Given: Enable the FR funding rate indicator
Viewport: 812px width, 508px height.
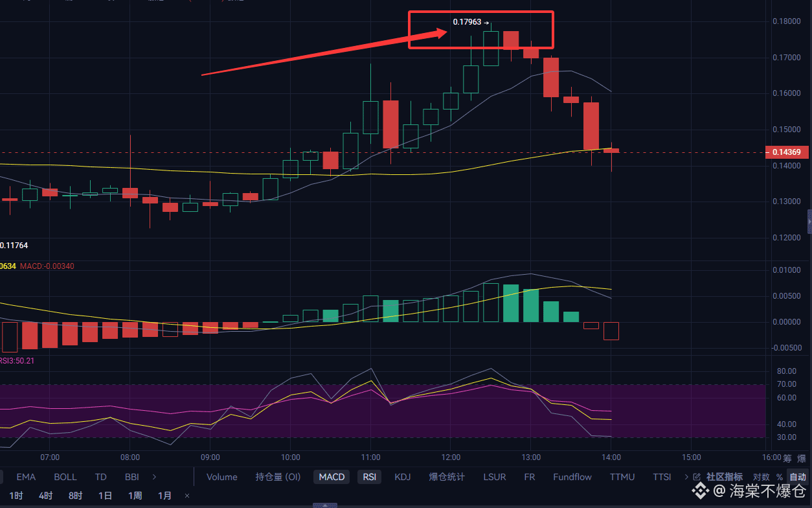Looking at the screenshot, I should (530, 477).
